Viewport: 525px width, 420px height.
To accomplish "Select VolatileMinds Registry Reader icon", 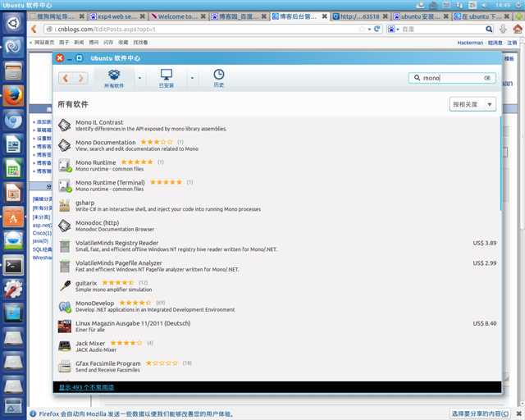I will (65, 246).
